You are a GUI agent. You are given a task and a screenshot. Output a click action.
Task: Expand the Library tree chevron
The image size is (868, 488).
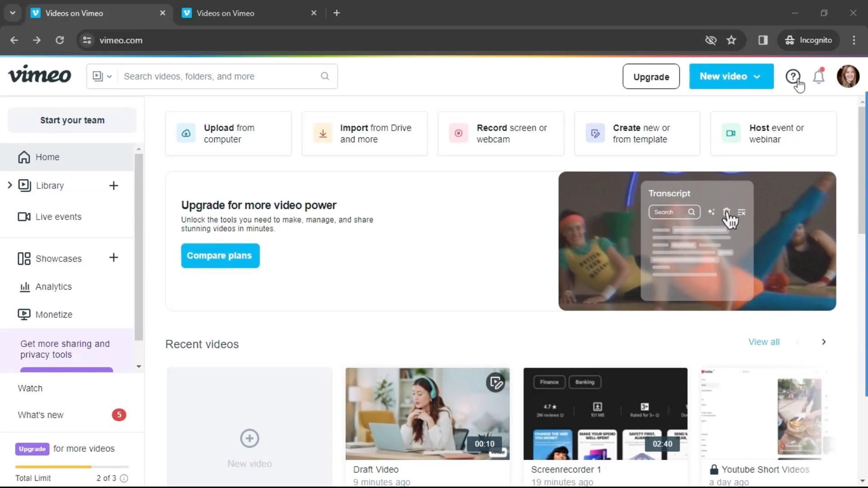(x=9, y=185)
